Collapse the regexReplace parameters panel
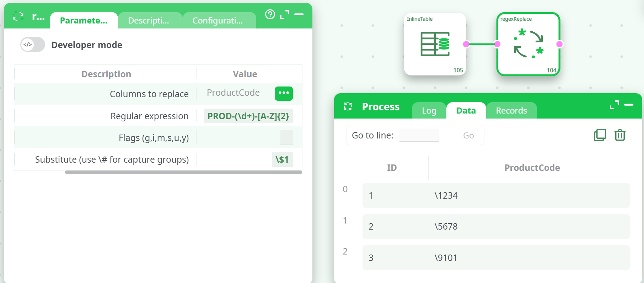 pyautogui.click(x=299, y=14)
